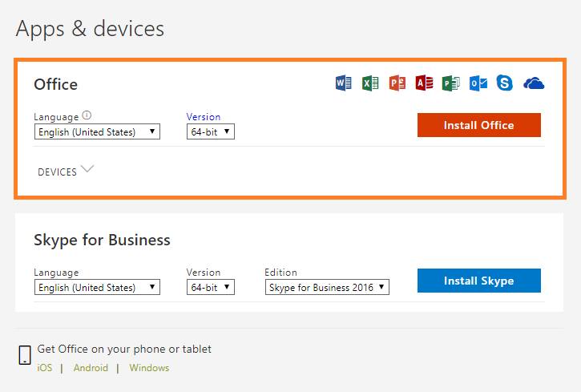Click the Word app icon
This screenshot has width=581, height=392.
coord(344,83)
